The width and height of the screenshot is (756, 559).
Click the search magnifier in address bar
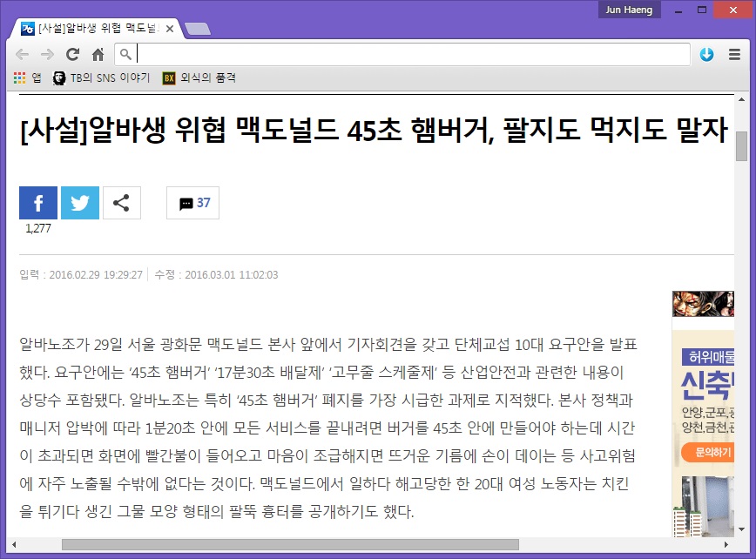coord(125,55)
